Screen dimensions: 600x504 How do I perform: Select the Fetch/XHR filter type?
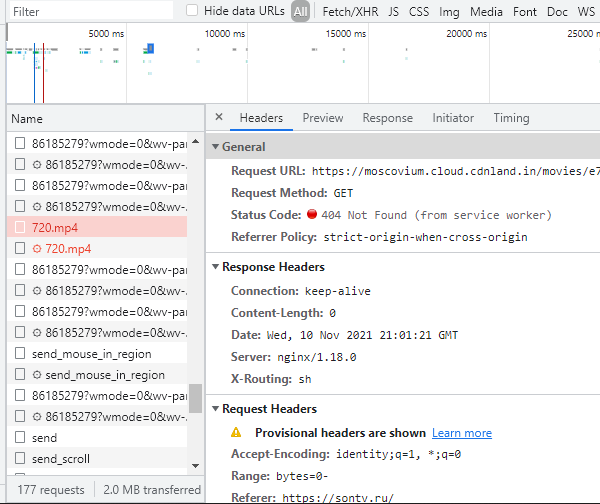coord(350,12)
